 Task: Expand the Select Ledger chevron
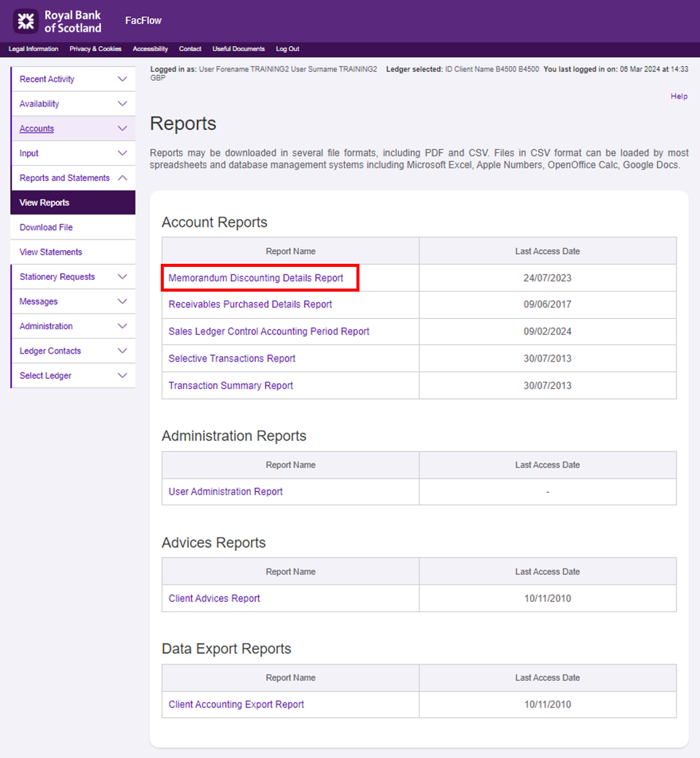point(122,376)
